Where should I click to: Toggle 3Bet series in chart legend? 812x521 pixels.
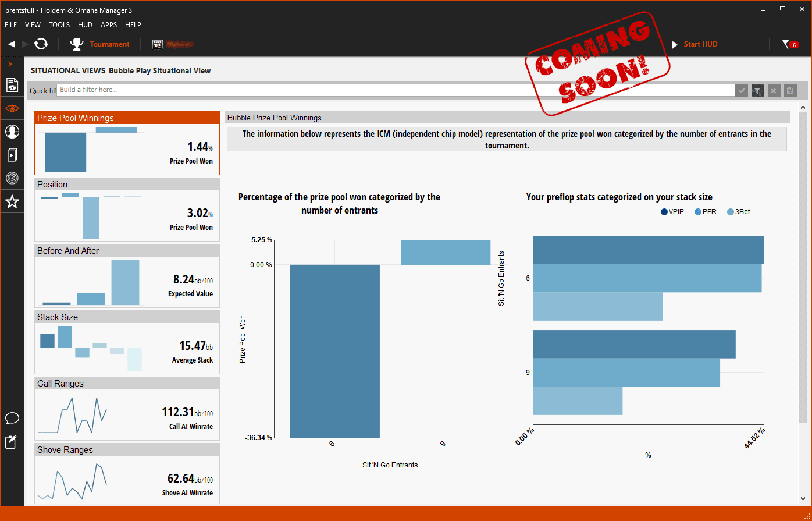click(738, 212)
